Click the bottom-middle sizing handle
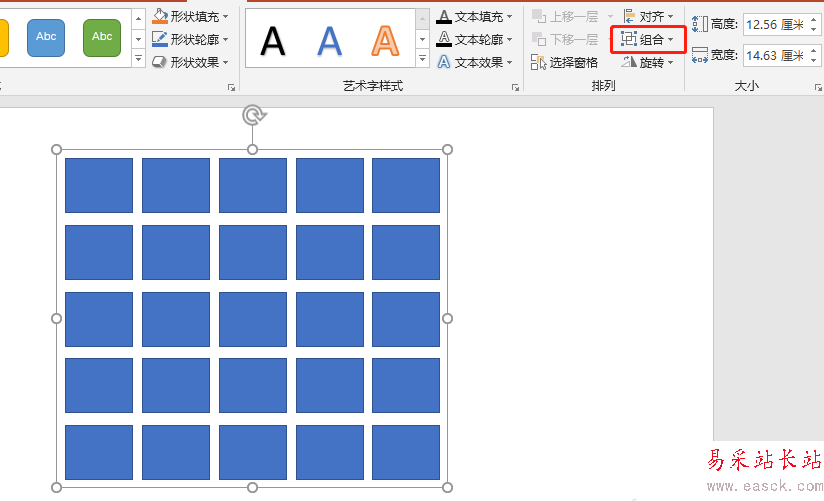The width and height of the screenshot is (824, 501). pos(252,488)
